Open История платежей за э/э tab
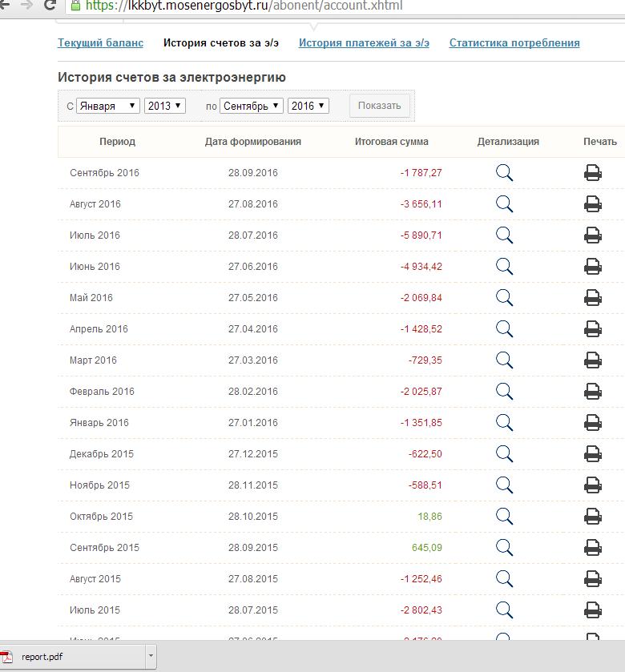This screenshot has width=625, height=672. pyautogui.click(x=364, y=43)
